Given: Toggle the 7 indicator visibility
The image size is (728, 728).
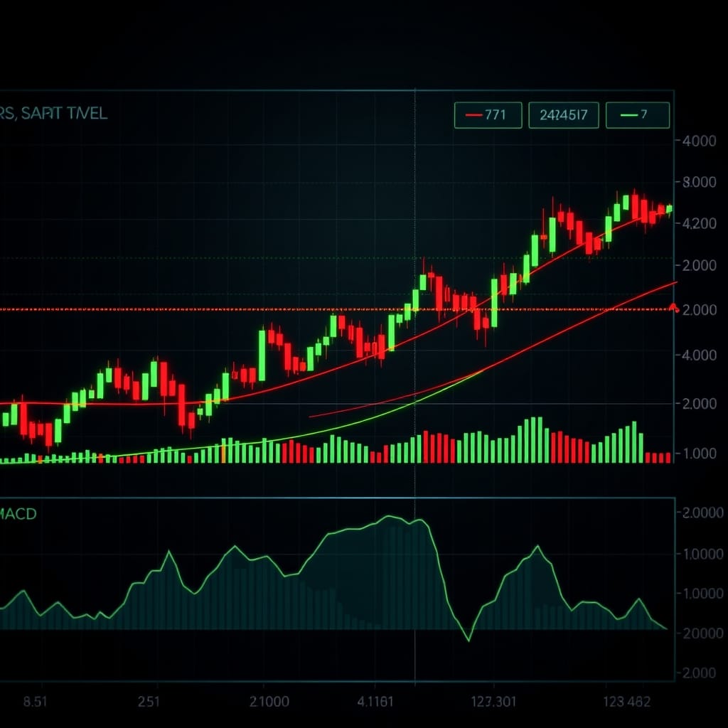Looking at the screenshot, I should (638, 114).
